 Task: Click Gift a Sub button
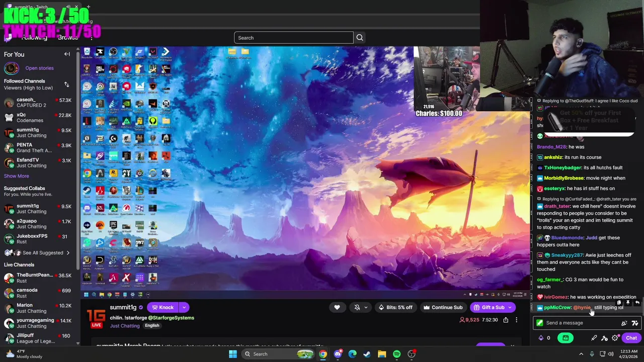[x=489, y=307]
